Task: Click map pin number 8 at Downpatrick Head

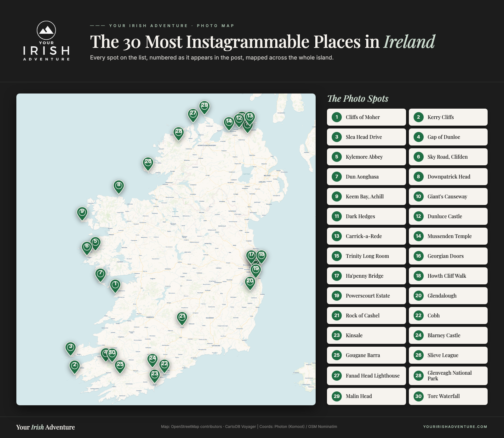Action: coord(119,187)
